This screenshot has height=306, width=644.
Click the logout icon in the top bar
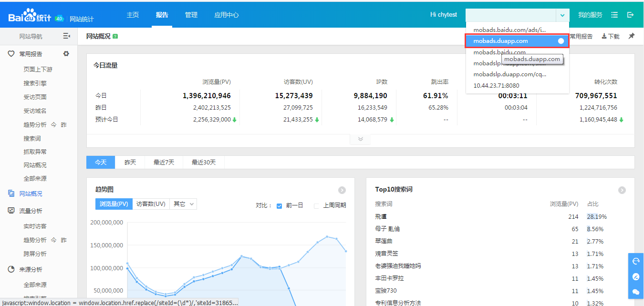click(630, 15)
